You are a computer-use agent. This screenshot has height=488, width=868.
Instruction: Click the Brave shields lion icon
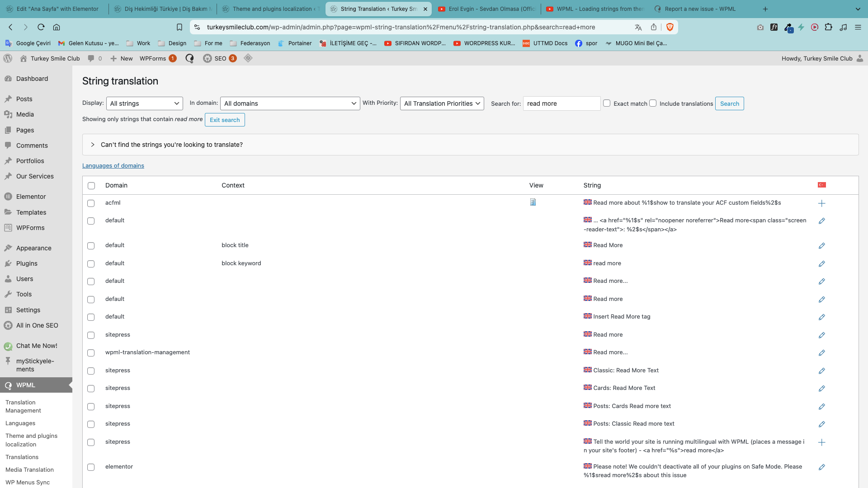pos(670,27)
